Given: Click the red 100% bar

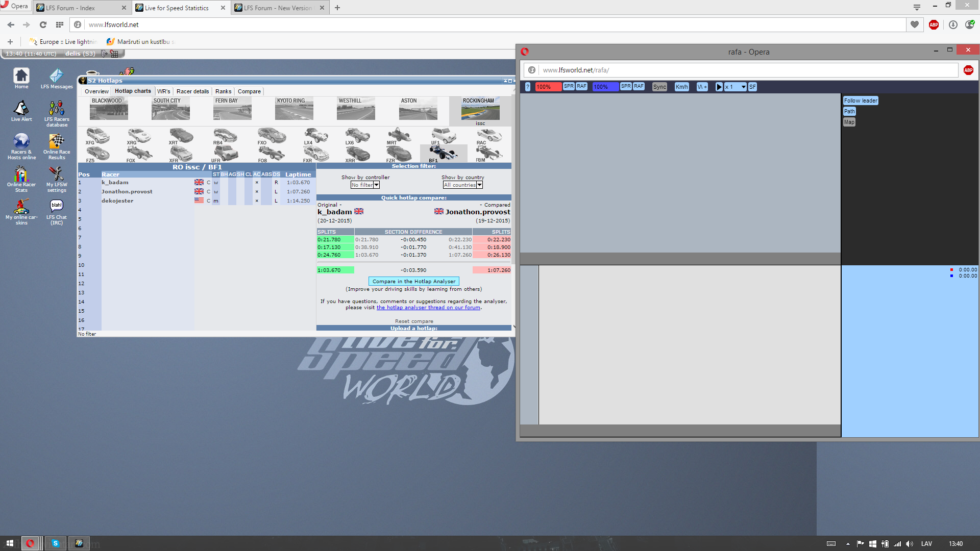Looking at the screenshot, I should pos(548,87).
